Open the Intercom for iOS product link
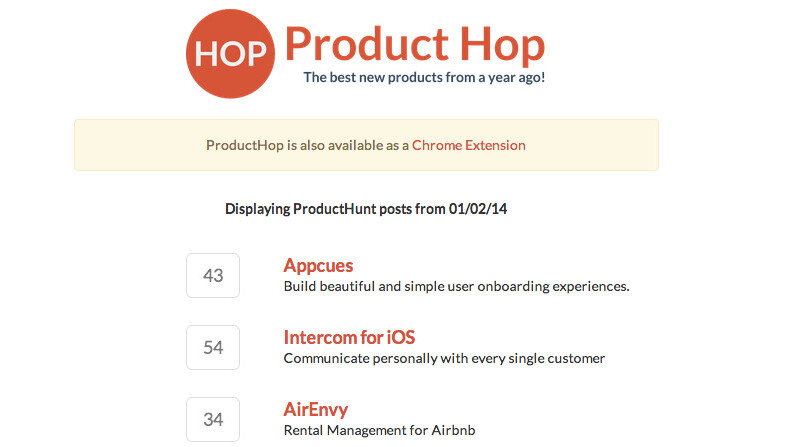This screenshot has height=447, width=795. tap(349, 337)
